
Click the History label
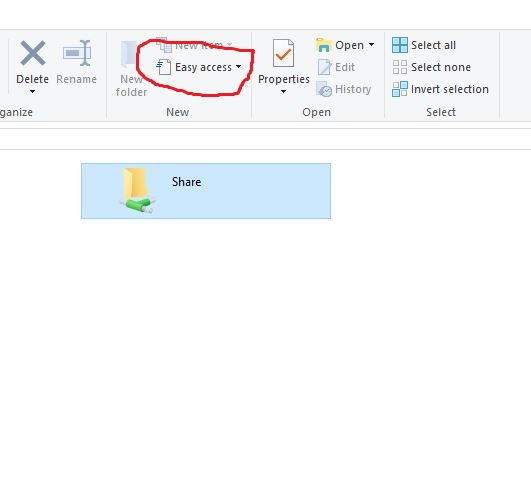coord(353,89)
